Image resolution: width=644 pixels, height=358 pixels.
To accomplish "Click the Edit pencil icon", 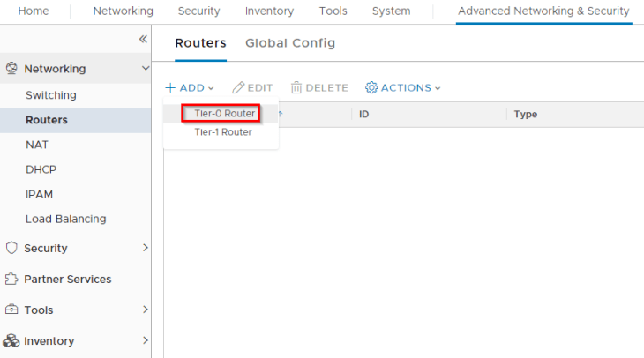I will [x=238, y=88].
